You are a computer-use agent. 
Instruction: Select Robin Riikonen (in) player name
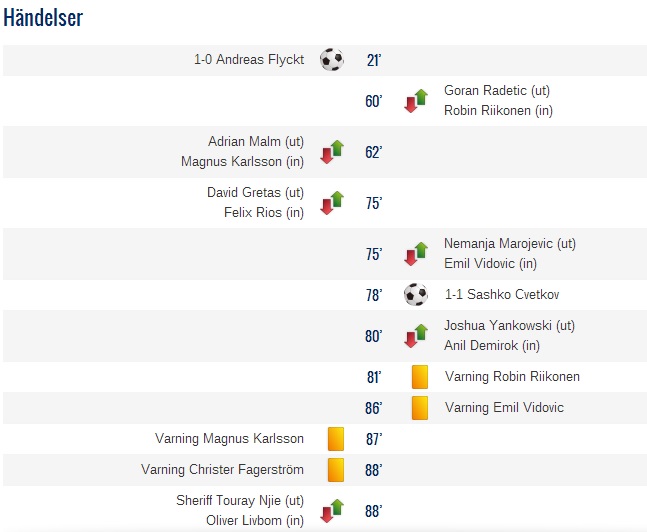(x=498, y=111)
